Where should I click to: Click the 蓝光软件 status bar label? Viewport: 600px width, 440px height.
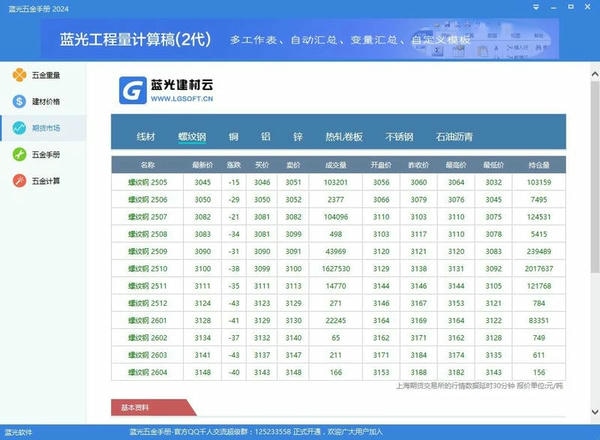click(18, 433)
